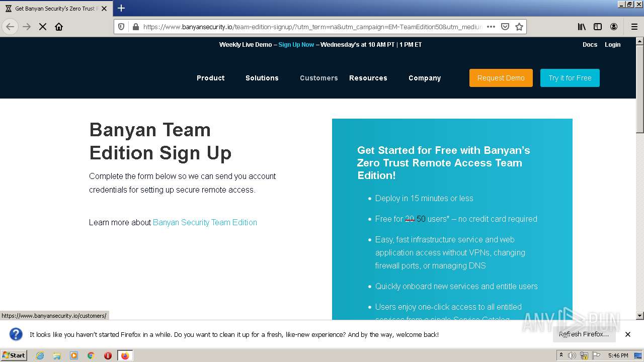The width and height of the screenshot is (644, 362).
Task: Click the taskbar clock showing 5:46 PM
Action: click(x=618, y=355)
